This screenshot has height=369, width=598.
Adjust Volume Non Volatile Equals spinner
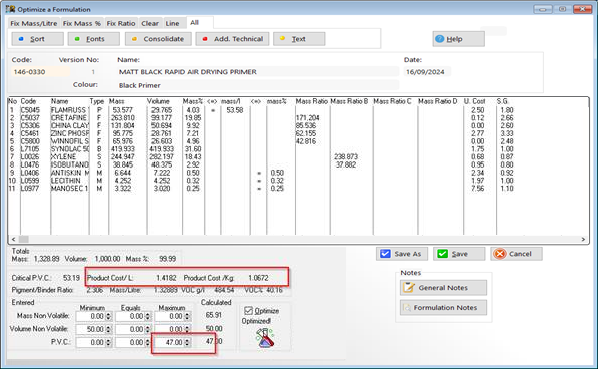pos(148,329)
